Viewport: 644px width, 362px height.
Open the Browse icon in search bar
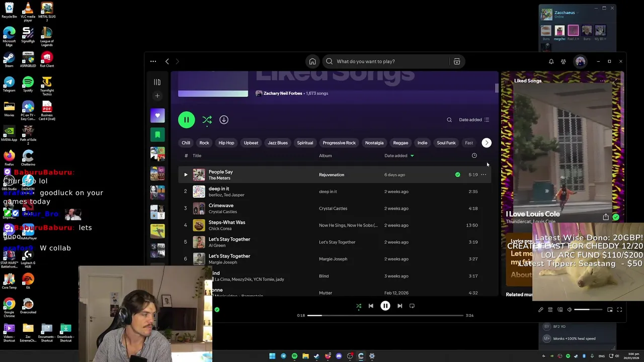click(x=457, y=61)
